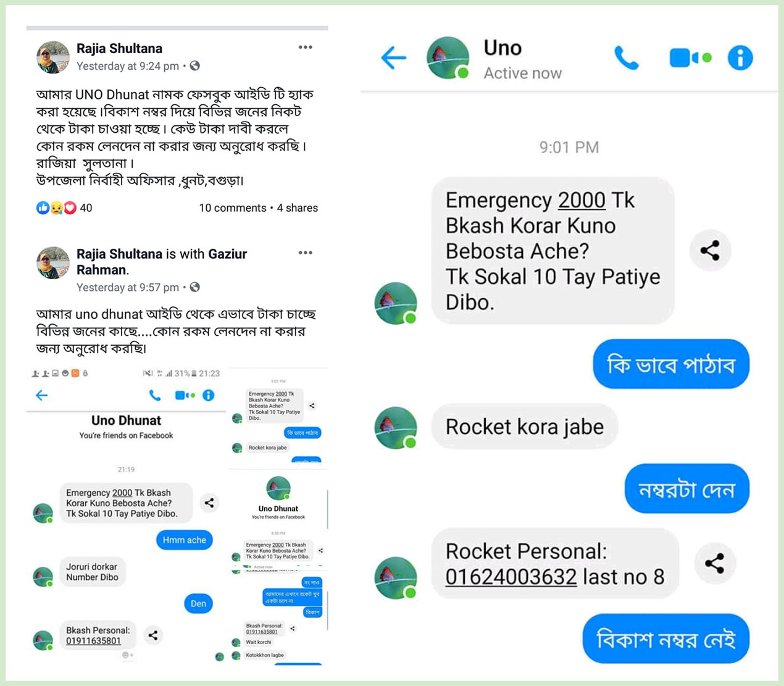Open options menu on first Rajia Shultana post
The image size is (784, 686).
point(305,48)
